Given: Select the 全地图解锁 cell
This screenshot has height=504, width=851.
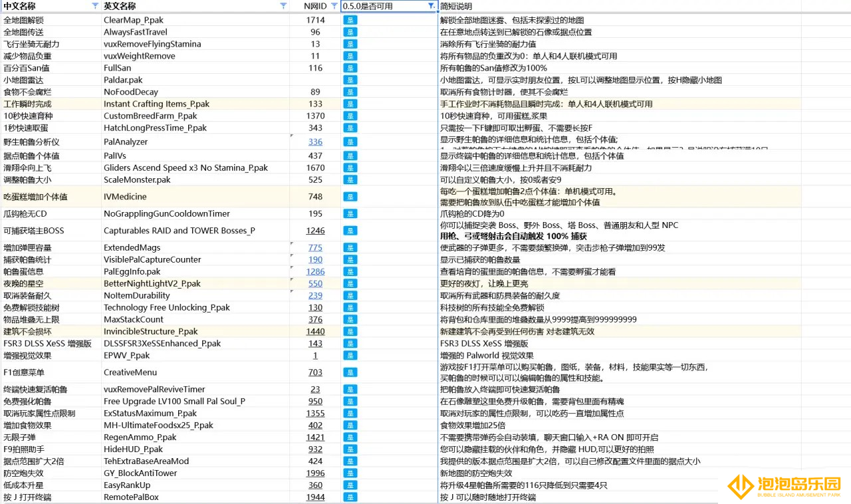Looking at the screenshot, I should (51, 20).
